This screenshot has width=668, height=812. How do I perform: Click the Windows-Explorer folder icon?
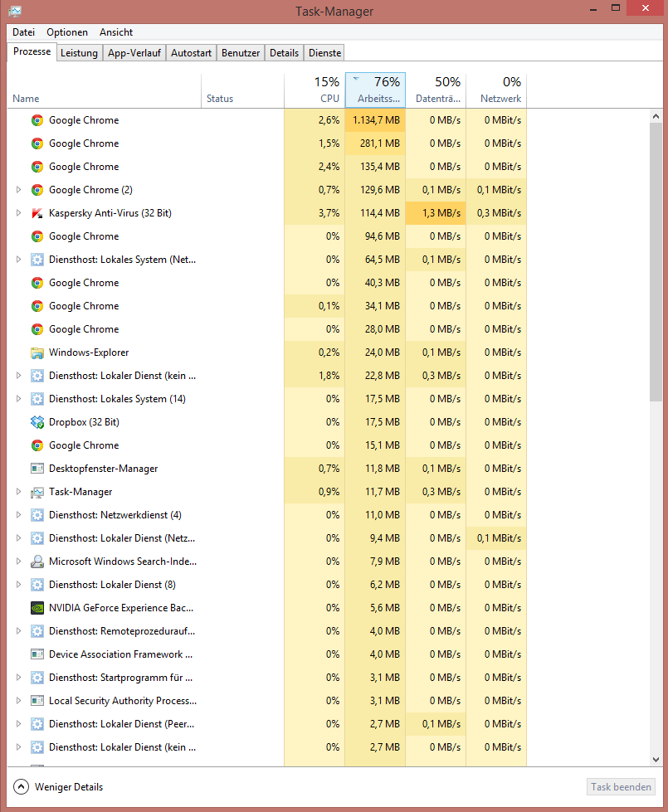[37, 353]
